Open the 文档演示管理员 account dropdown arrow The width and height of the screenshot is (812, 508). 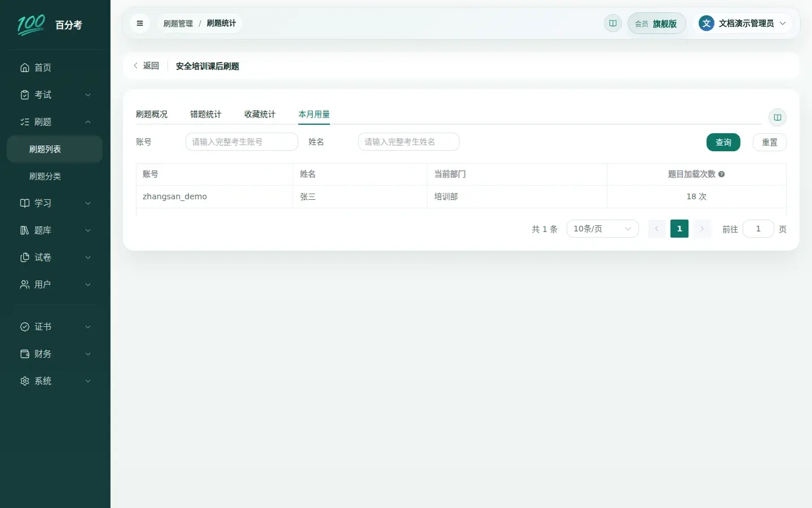point(783,23)
